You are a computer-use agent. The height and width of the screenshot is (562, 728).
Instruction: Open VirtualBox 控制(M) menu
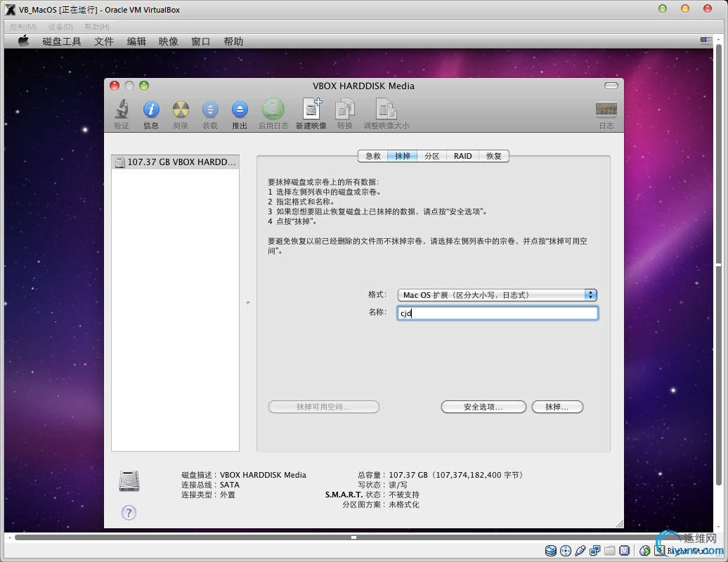[x=23, y=27]
